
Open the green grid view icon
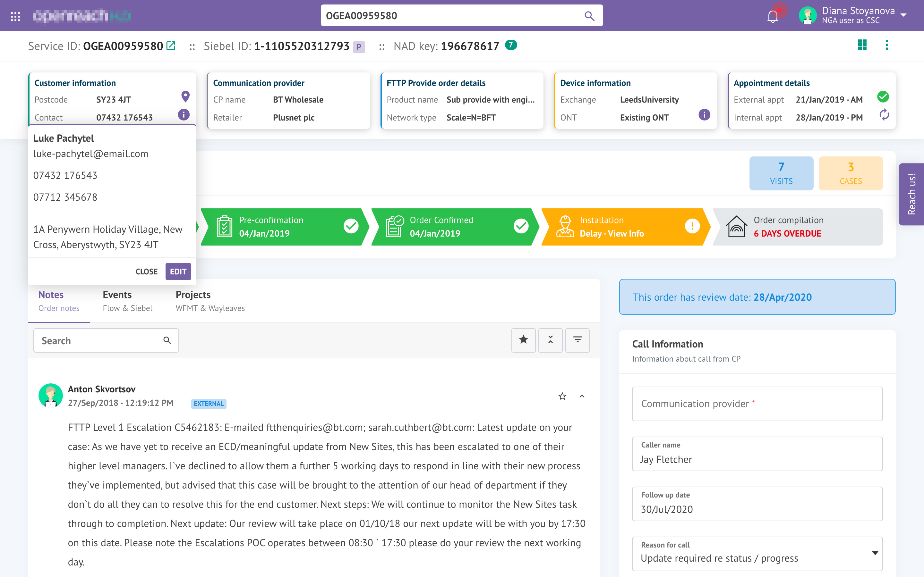(x=862, y=45)
